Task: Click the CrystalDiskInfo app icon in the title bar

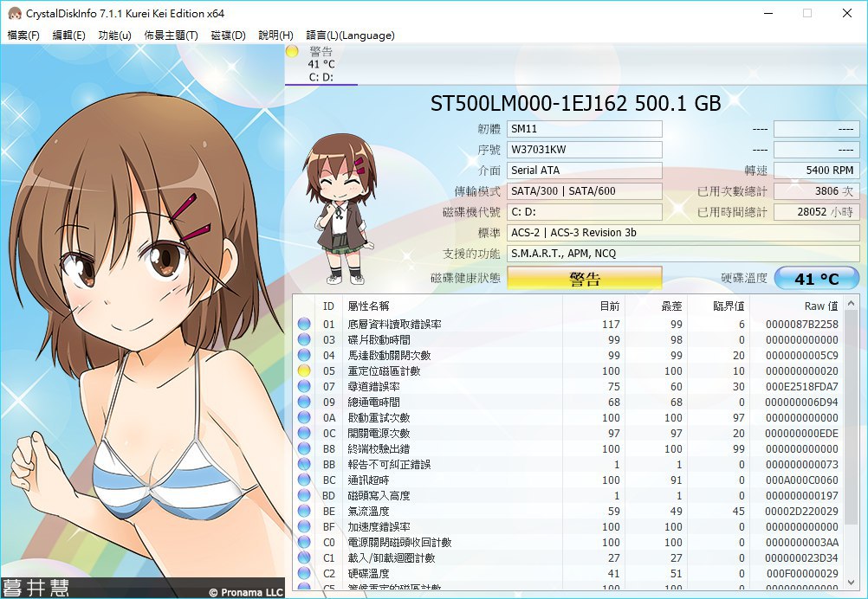Action: pyautogui.click(x=13, y=13)
